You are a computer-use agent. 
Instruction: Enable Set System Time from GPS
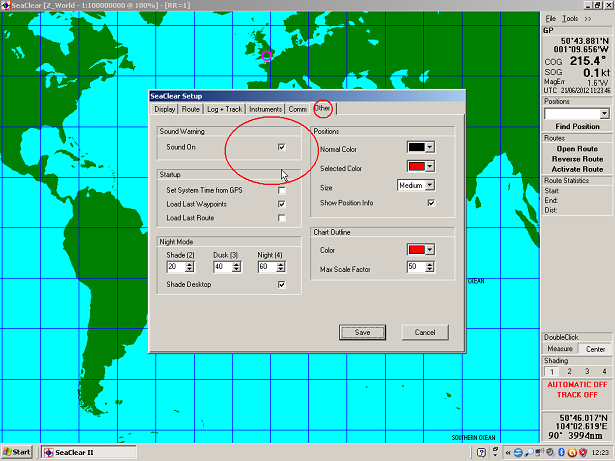(282, 190)
